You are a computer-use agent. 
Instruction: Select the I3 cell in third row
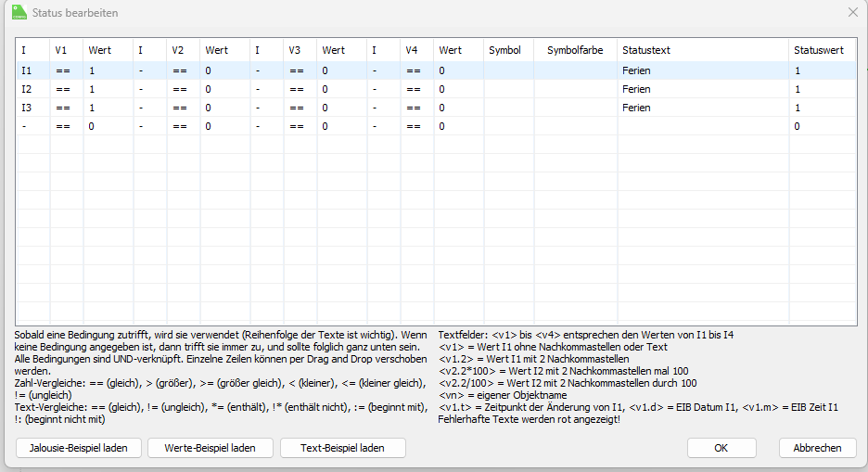(x=33, y=108)
